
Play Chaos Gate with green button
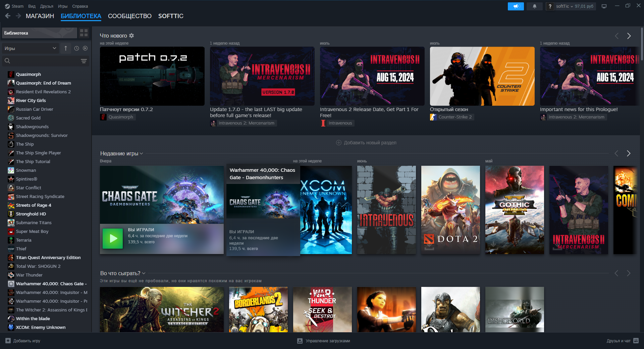pos(113,239)
